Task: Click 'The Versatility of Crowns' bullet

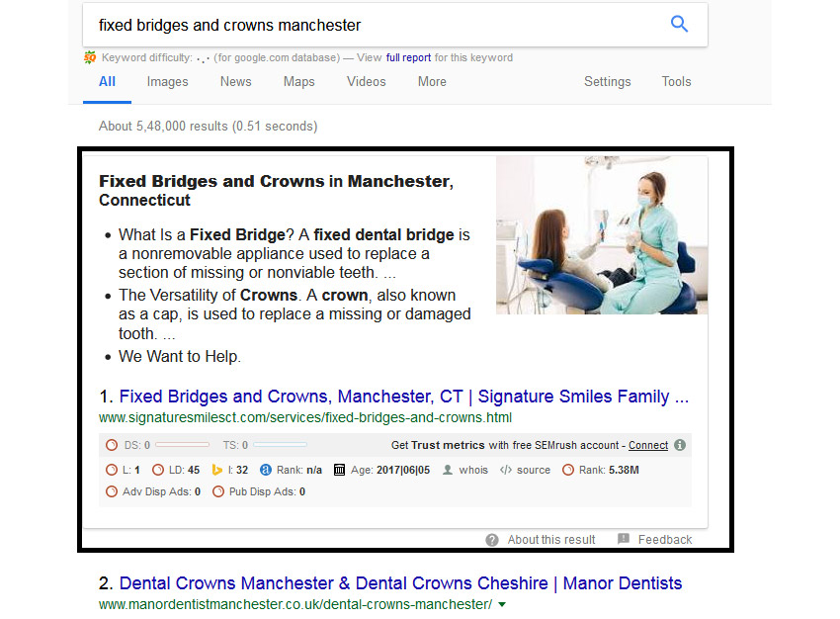Action: [294, 314]
